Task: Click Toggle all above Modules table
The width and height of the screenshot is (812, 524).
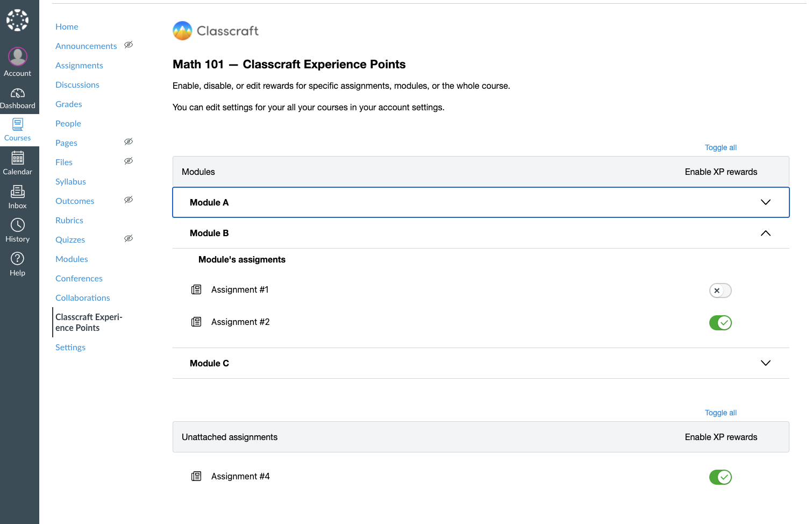Action: click(721, 147)
